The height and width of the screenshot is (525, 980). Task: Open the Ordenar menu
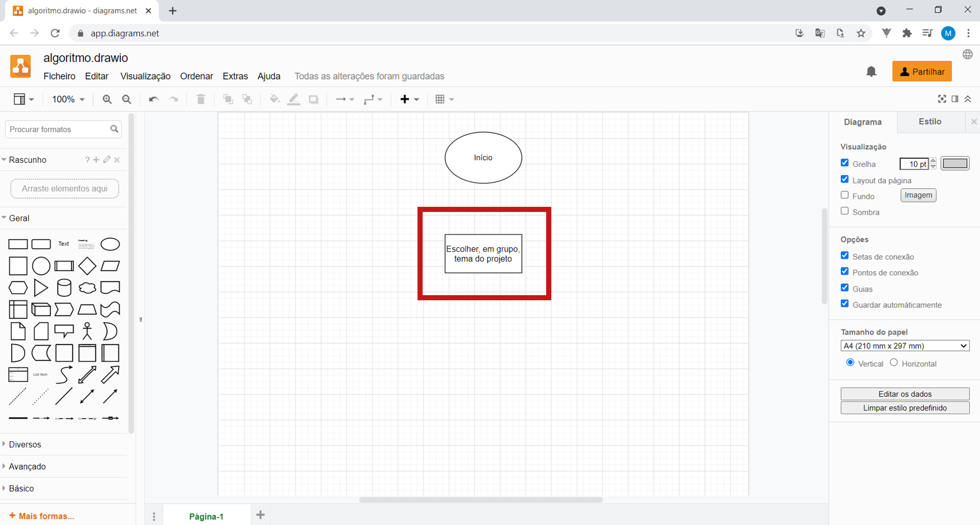(x=197, y=76)
